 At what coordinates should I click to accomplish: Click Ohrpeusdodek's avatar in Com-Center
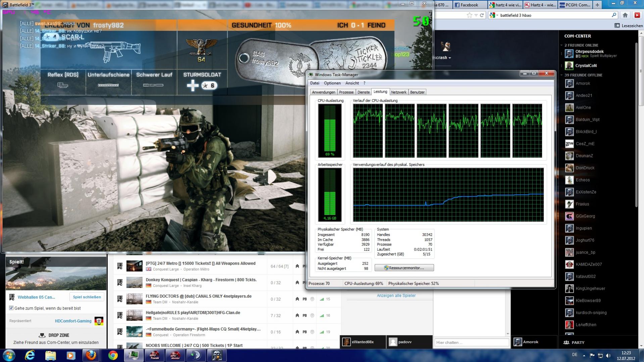click(569, 54)
